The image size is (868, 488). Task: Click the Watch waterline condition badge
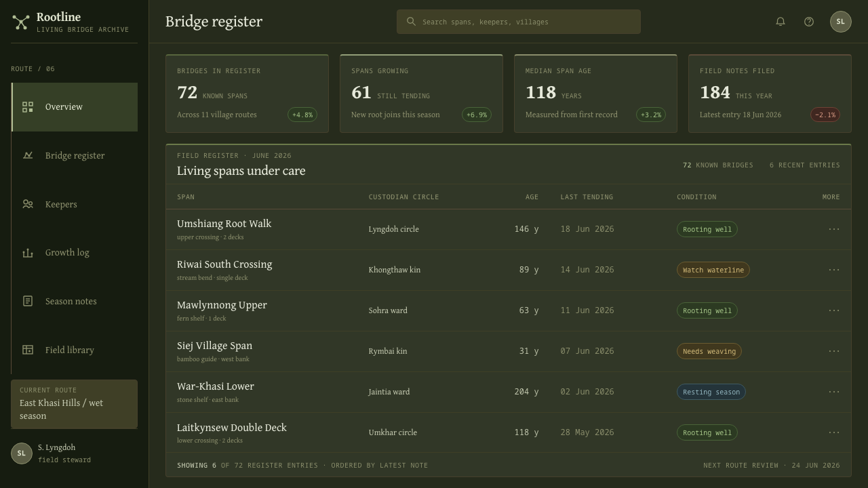coord(713,270)
